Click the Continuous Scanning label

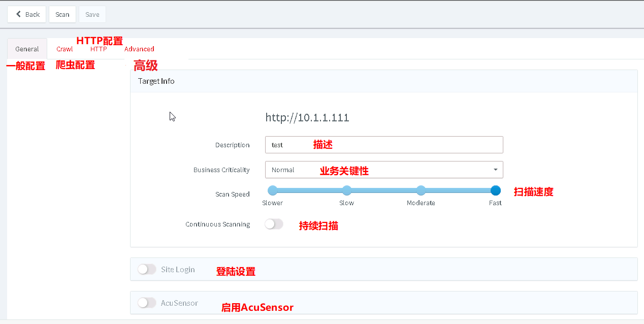(218, 224)
